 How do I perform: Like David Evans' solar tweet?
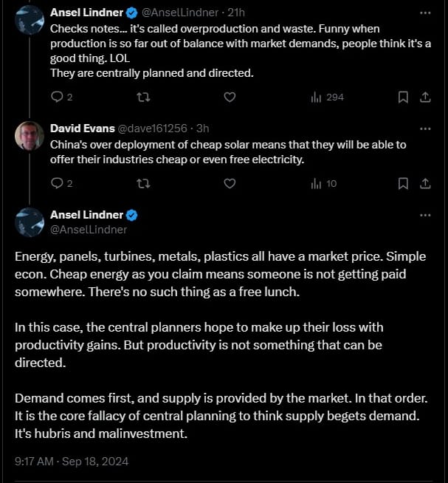230,183
